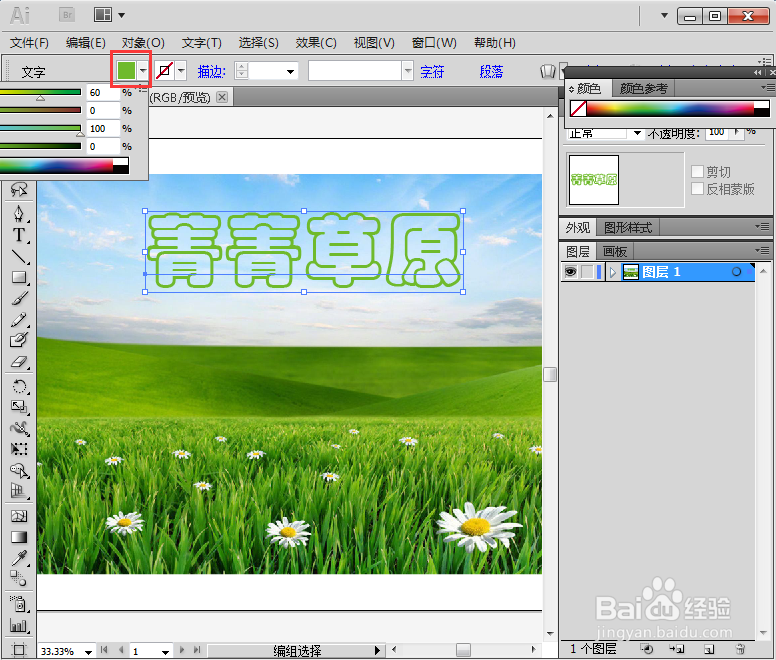Click the first color value field showing 60
This screenshot has height=660, width=776.
tap(103, 93)
